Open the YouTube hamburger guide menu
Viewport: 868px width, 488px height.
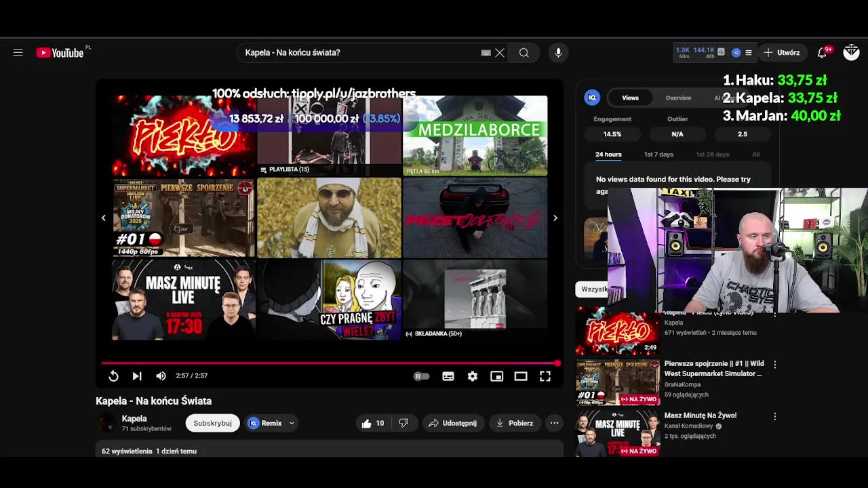click(18, 52)
